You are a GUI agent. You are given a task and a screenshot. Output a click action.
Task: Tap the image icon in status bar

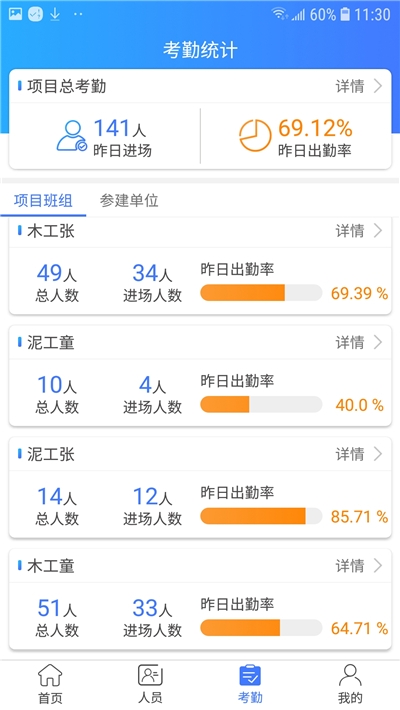click(x=15, y=14)
